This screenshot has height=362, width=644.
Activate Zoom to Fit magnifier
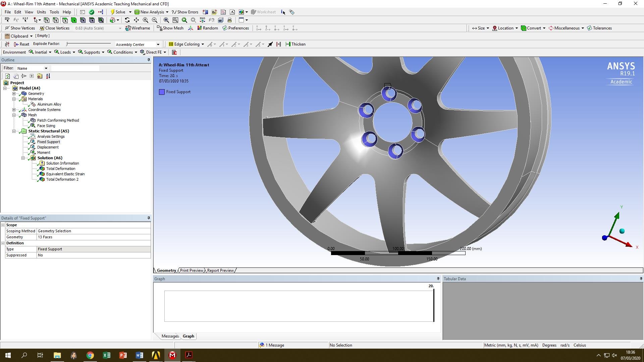[166, 20]
